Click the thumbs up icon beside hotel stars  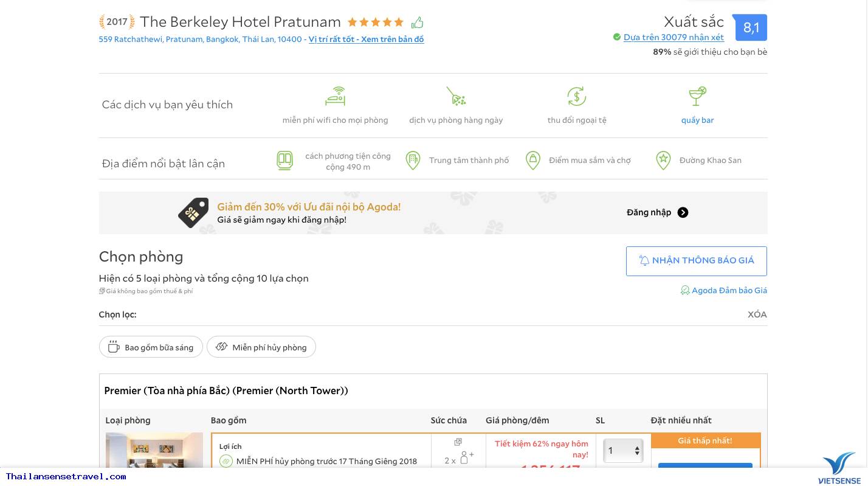[x=417, y=23]
